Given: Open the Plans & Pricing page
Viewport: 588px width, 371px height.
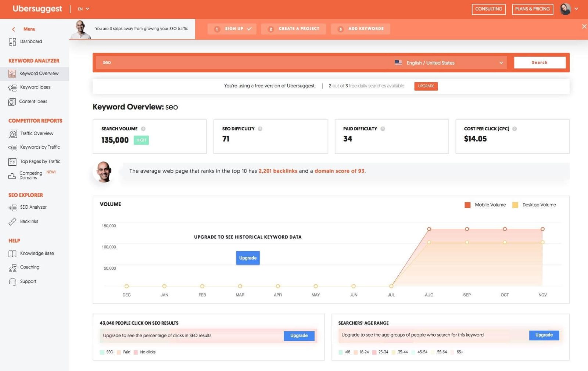Looking at the screenshot, I should [x=532, y=9].
